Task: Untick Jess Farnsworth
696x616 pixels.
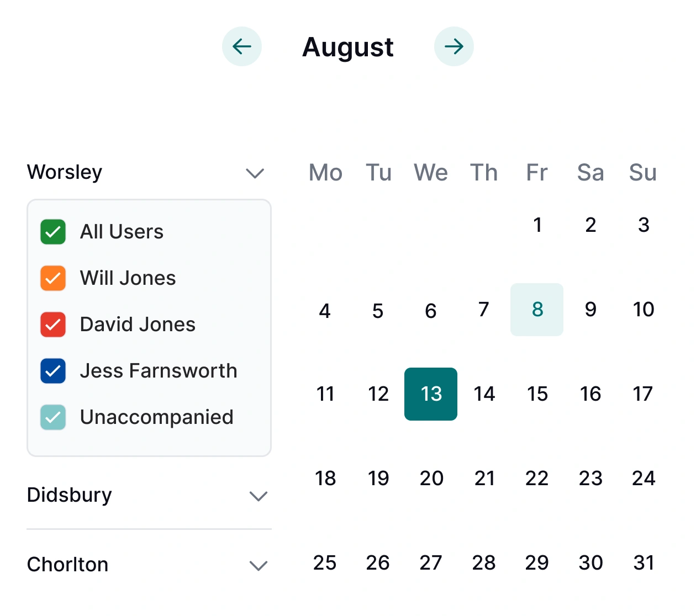Action: click(x=52, y=371)
